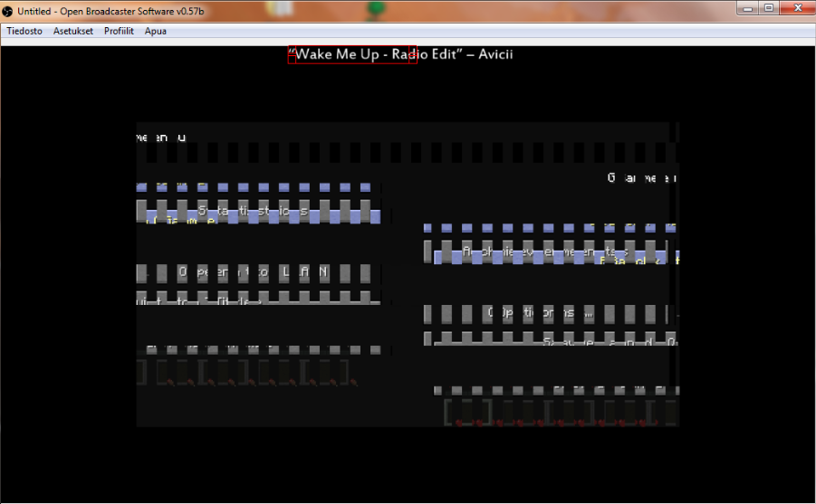Minimize the Open Broadcaster Software window

click(748, 8)
